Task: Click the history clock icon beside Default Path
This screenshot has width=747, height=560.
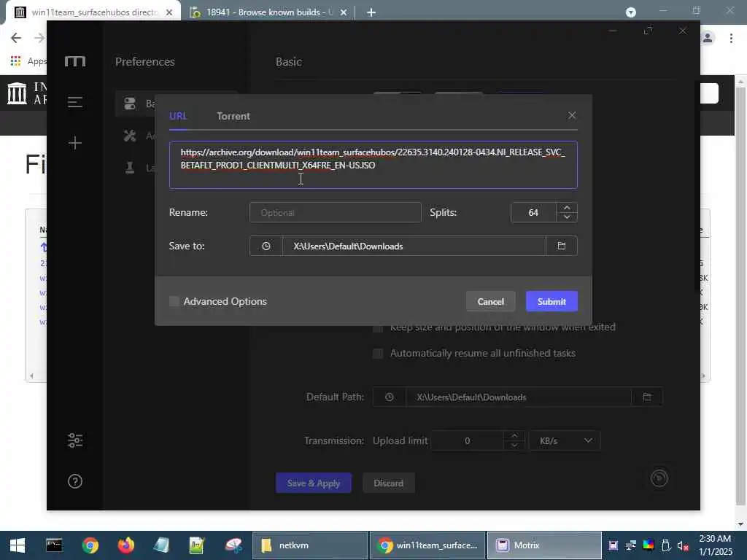Action: (x=390, y=397)
